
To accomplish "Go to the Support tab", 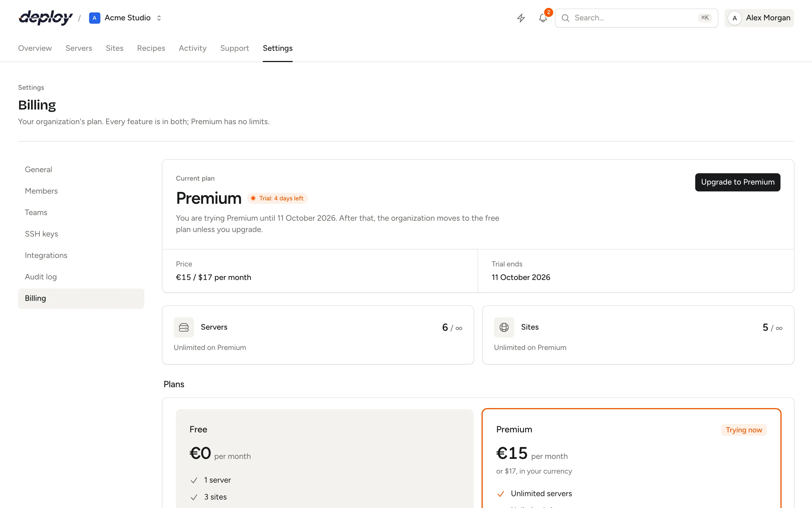I will coord(235,48).
